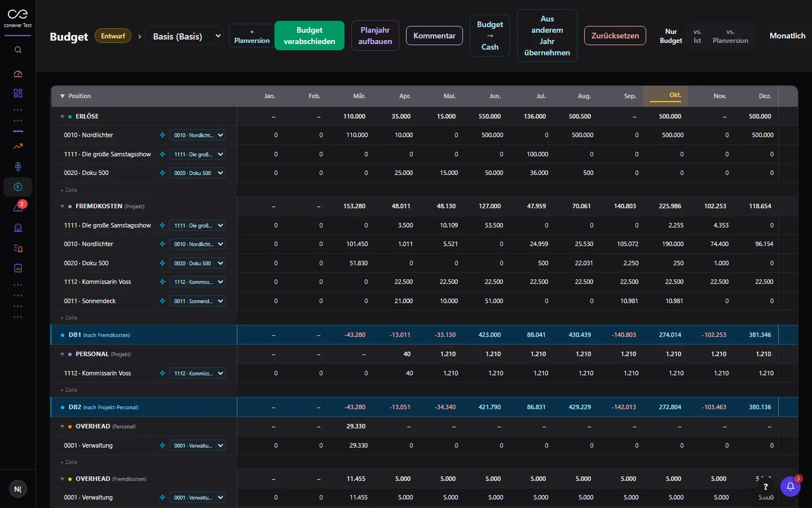Collapse the PERSONAL (Projekt) section
This screenshot has height=508, width=812.
[62, 354]
